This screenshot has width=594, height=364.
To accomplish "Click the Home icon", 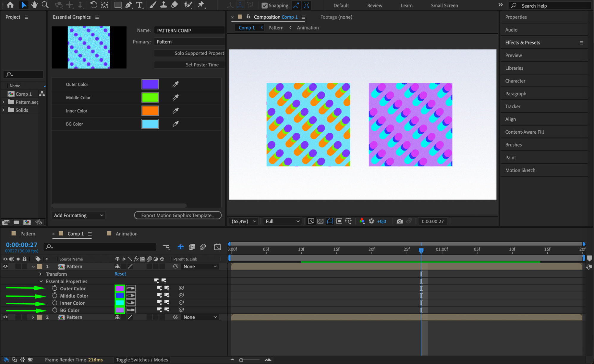I will click(10, 5).
